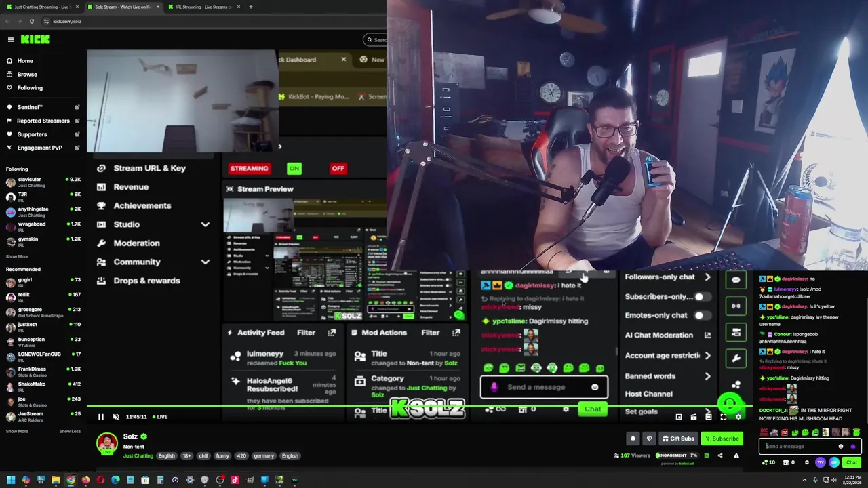The width and height of the screenshot is (868, 488).
Task: Follow Solz using the heart icon
Action: [649, 439]
